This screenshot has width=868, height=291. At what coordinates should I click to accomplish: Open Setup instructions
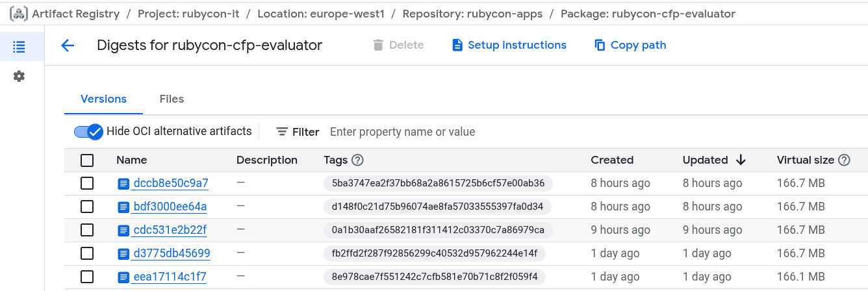509,45
